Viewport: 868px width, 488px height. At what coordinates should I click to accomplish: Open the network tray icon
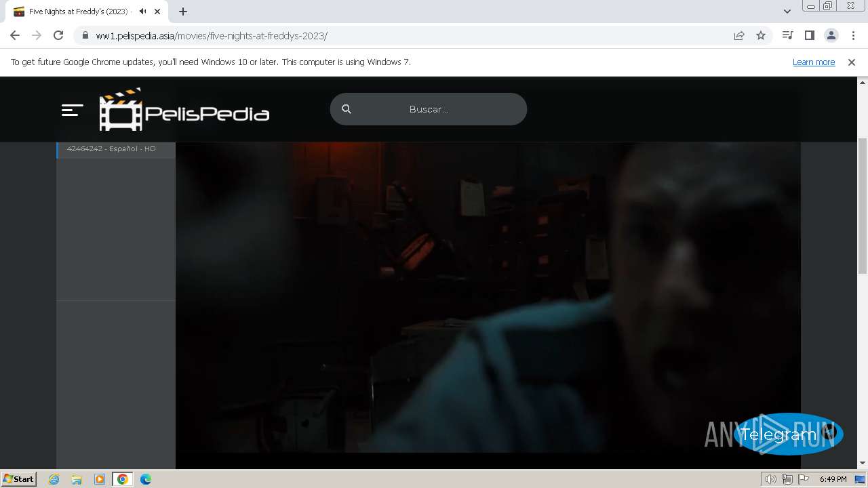click(x=787, y=479)
